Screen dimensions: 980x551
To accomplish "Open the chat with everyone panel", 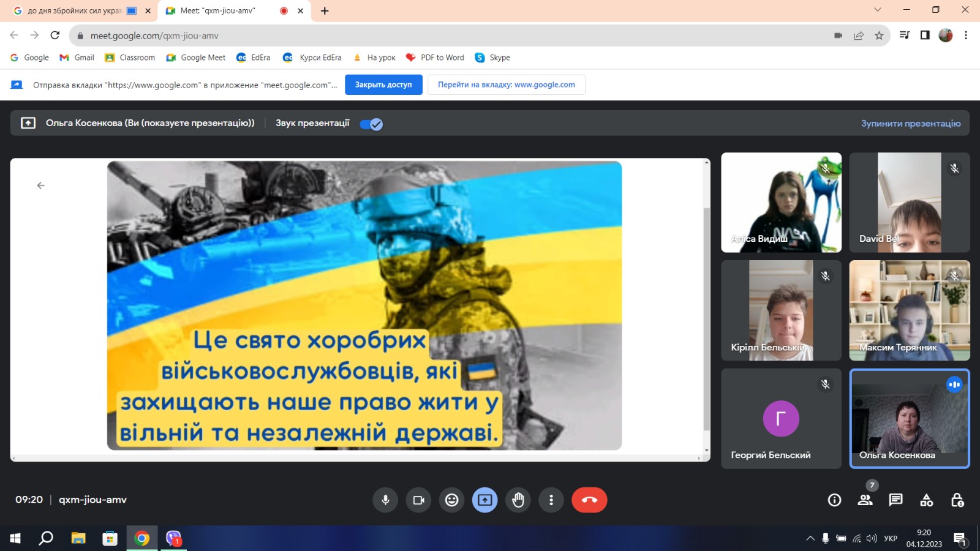I will click(895, 500).
